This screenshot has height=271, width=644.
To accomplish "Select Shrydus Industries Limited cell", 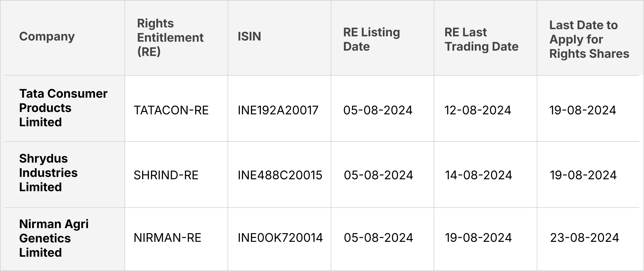I will click(x=48, y=173).
